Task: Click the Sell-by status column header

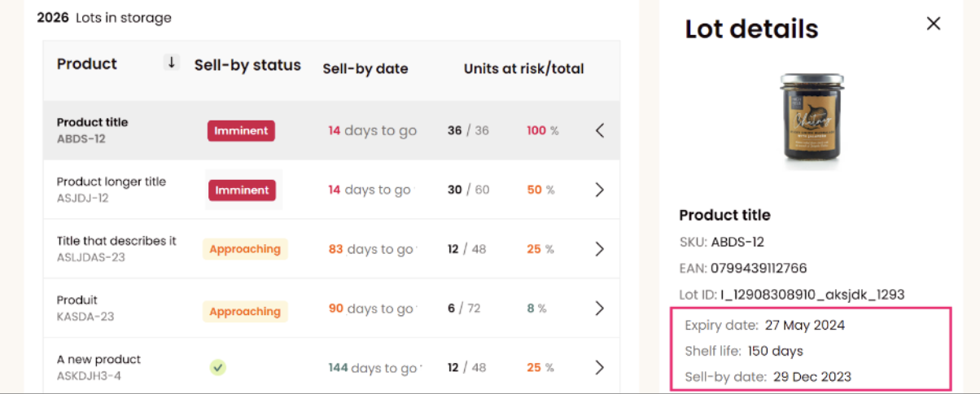Action: click(247, 65)
